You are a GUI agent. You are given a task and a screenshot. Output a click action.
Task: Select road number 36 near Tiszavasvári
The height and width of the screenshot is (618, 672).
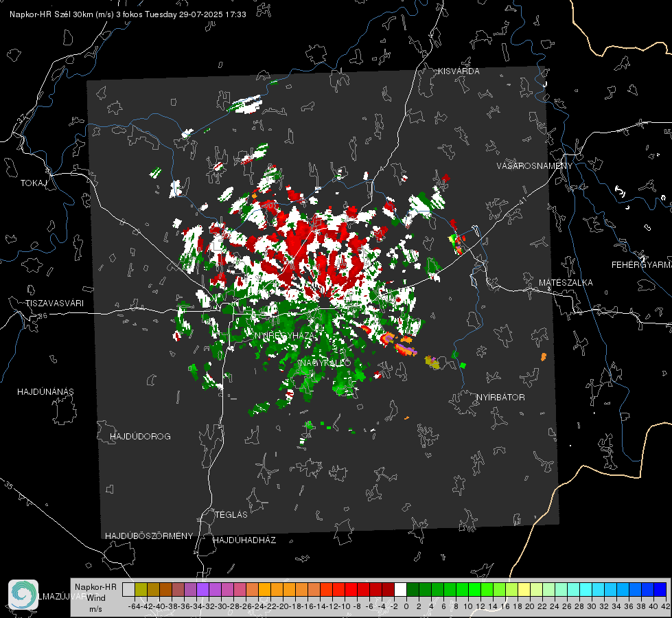click(43, 316)
